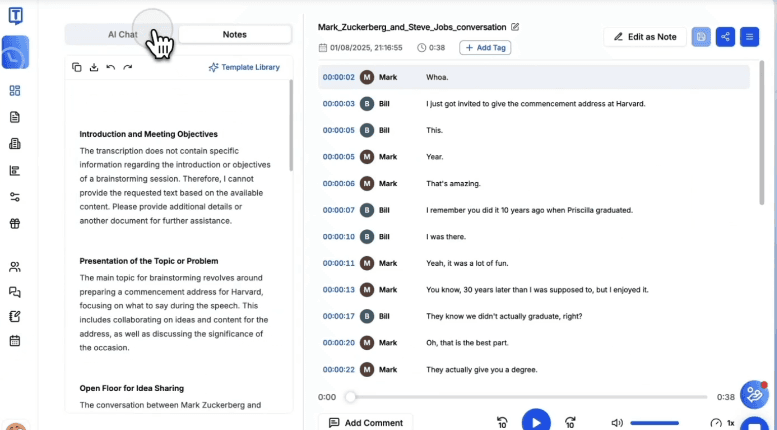Click the app logo in the sidebar
Image resolution: width=777 pixels, height=430 pixels.
click(15, 16)
